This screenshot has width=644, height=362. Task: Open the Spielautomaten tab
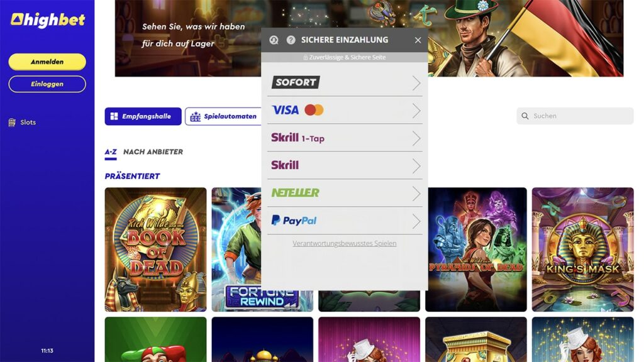click(223, 116)
